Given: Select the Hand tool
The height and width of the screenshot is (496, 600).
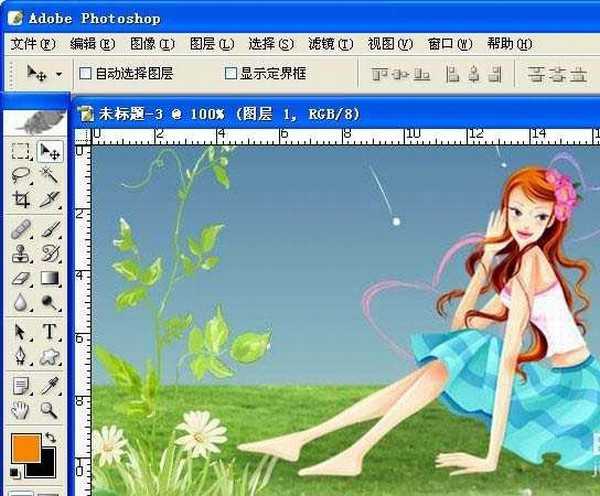Looking at the screenshot, I should [x=20, y=410].
